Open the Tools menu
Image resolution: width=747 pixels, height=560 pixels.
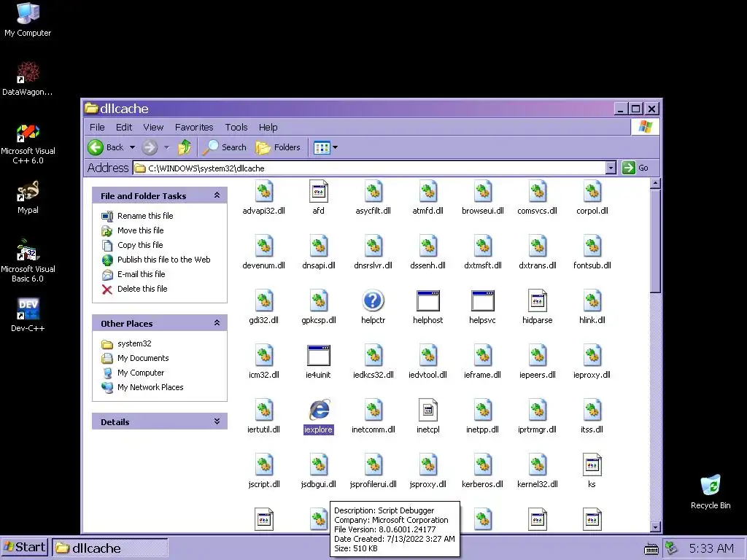point(236,127)
